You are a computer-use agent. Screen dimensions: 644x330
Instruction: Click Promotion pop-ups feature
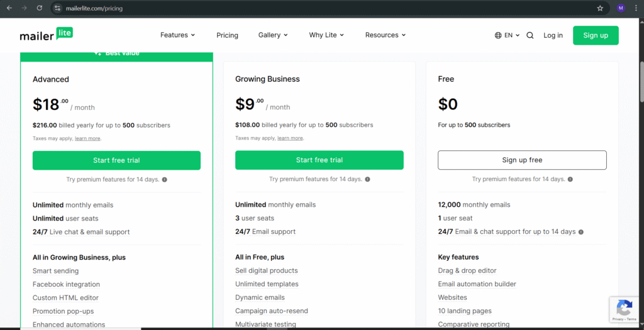click(x=64, y=312)
